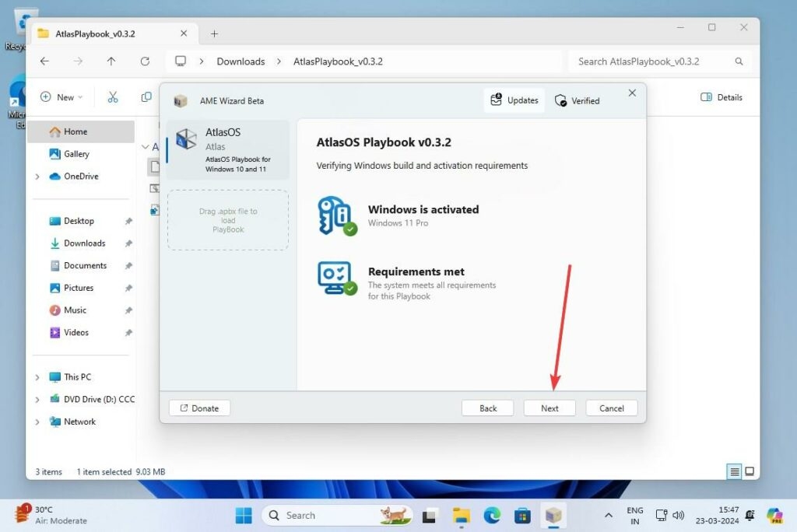The image size is (797, 532).
Task: Cancel the AME Wizard setup
Action: 611,408
